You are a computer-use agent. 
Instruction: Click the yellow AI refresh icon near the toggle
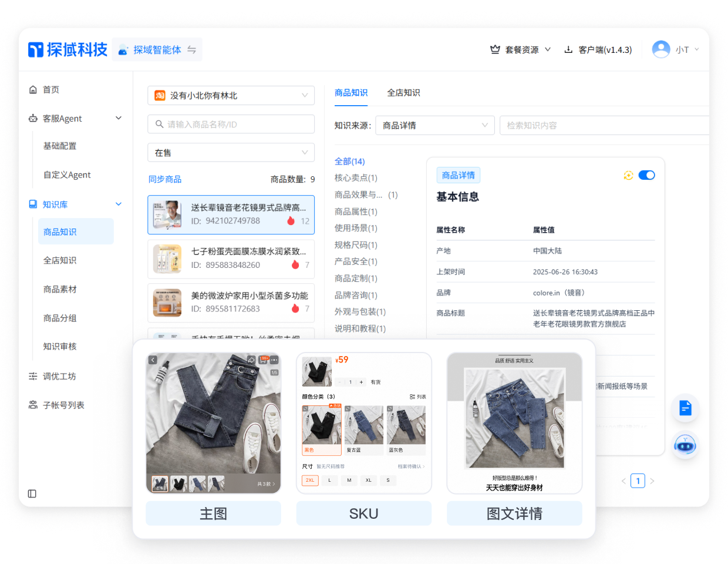coord(628,174)
